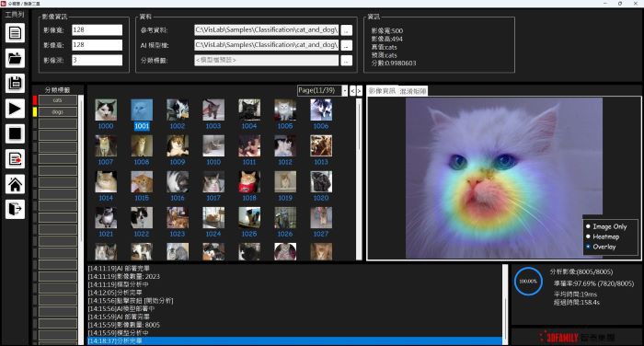Click the red color swatch beside cats

pos(35,100)
